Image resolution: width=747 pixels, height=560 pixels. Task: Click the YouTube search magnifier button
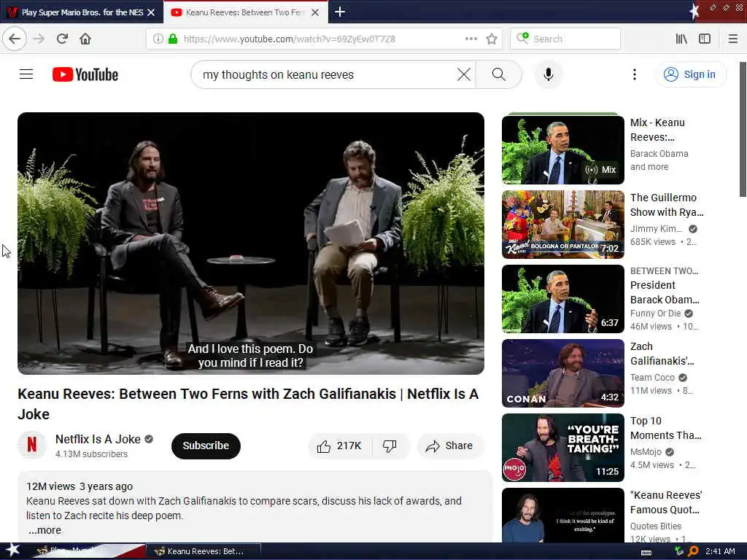[499, 74]
